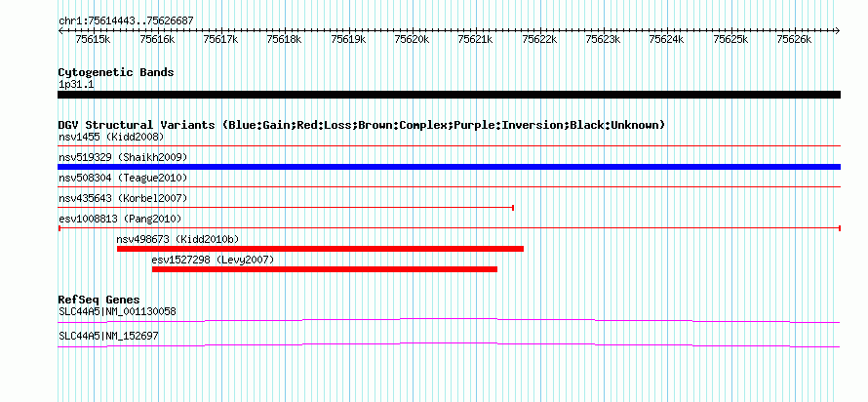
Task: Select the thick red esv1527298 loss bar
Action: (x=325, y=269)
